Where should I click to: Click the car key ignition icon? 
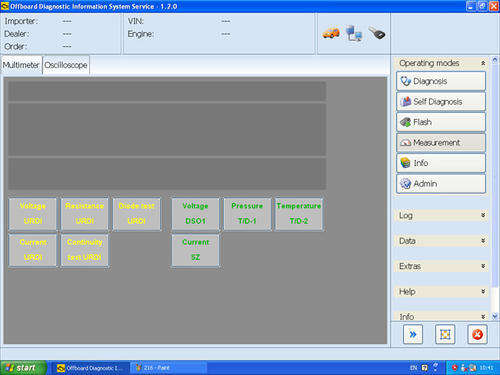[377, 33]
